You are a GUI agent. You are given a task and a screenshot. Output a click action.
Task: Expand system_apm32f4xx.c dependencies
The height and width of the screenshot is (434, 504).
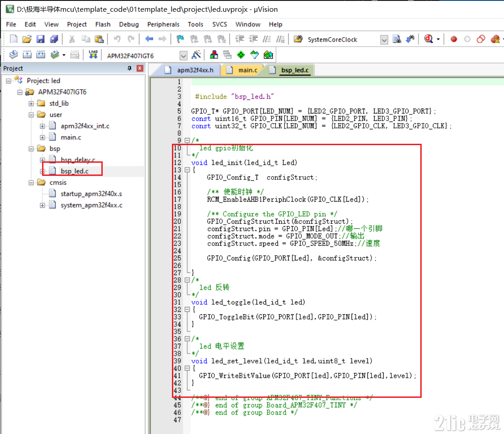(x=43, y=205)
